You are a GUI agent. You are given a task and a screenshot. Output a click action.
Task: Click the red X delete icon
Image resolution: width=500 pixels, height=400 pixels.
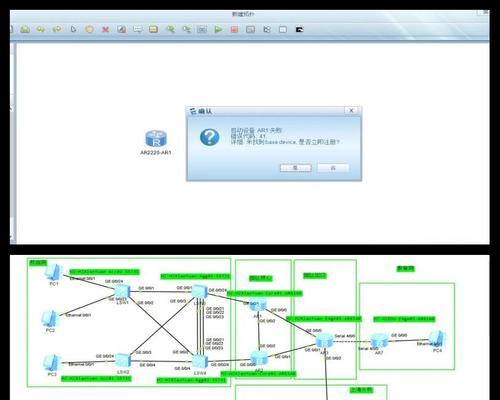(x=105, y=29)
